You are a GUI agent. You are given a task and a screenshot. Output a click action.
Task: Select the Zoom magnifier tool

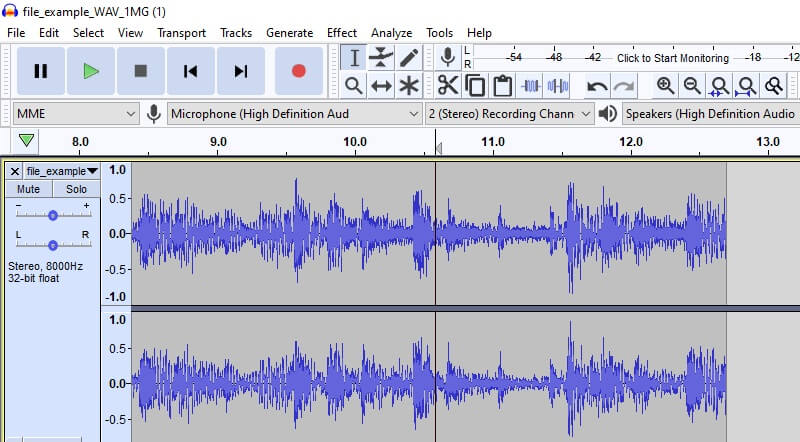pyautogui.click(x=354, y=86)
